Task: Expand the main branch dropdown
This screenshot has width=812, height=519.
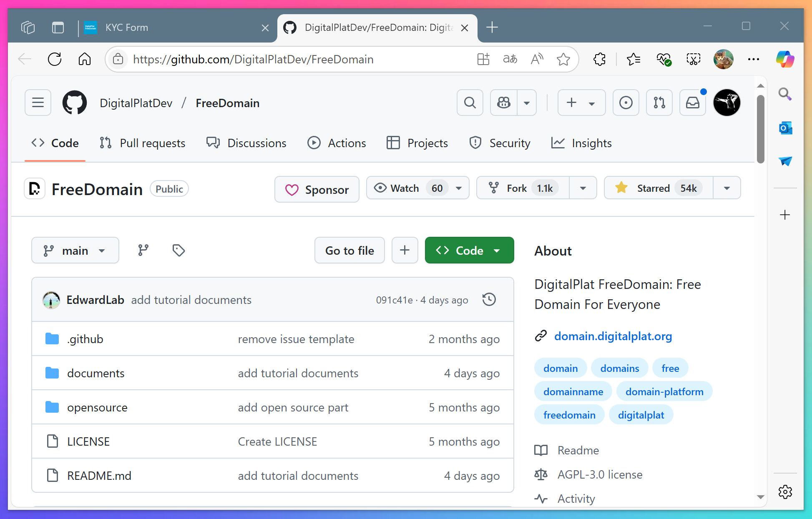Action: (75, 251)
